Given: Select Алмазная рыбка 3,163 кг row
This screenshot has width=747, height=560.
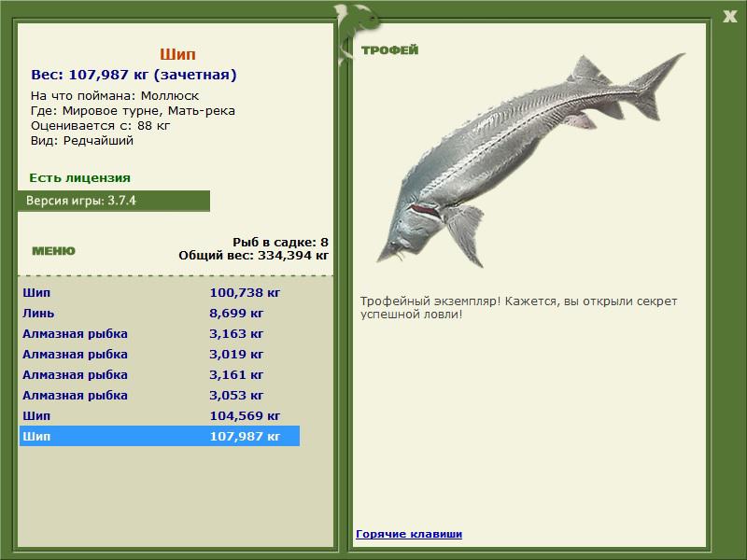Looking at the screenshot, I should pyautogui.click(x=160, y=333).
